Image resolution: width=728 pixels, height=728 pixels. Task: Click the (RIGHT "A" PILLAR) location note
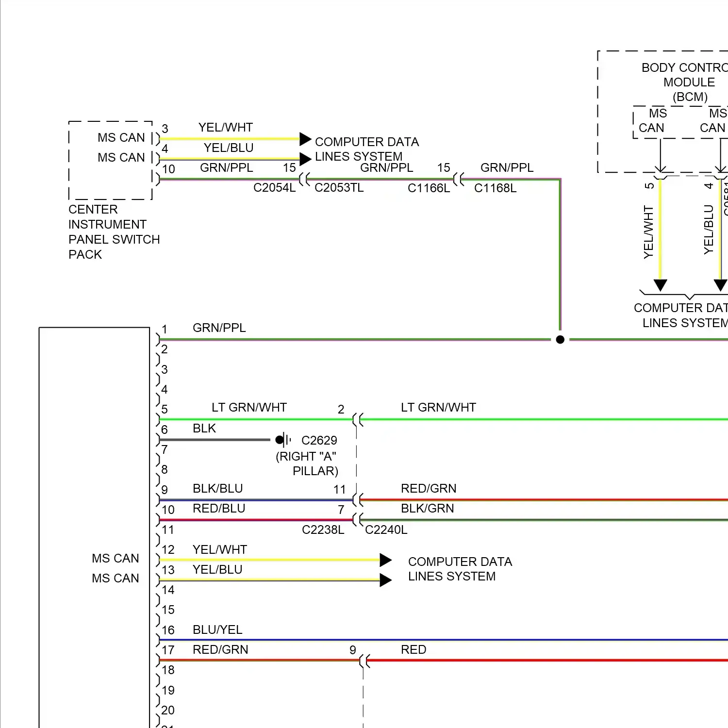307,463
